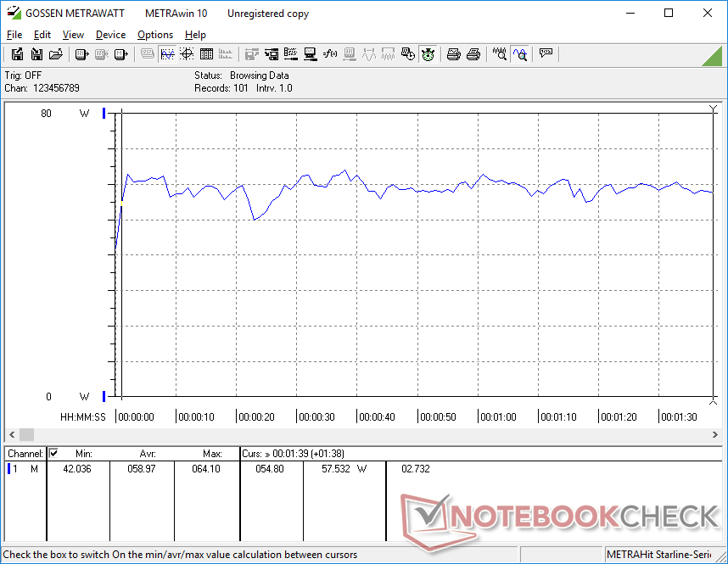Print graph with first printer icon

tap(454, 54)
